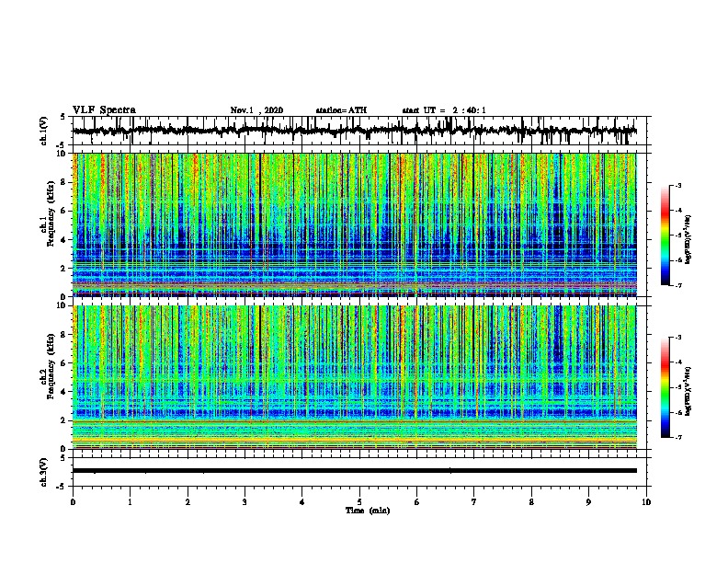
Task: Click the "-7" label on ch.2 color bar
Action: [678, 437]
